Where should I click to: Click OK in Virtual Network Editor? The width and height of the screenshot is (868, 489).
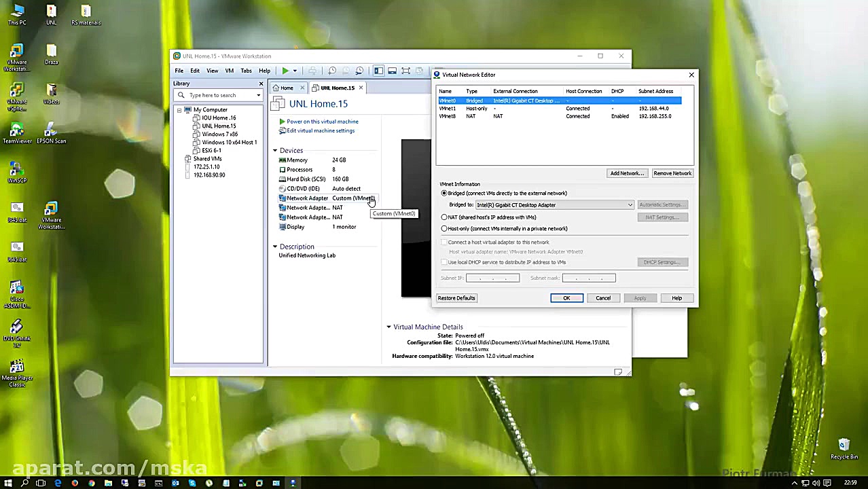(566, 298)
